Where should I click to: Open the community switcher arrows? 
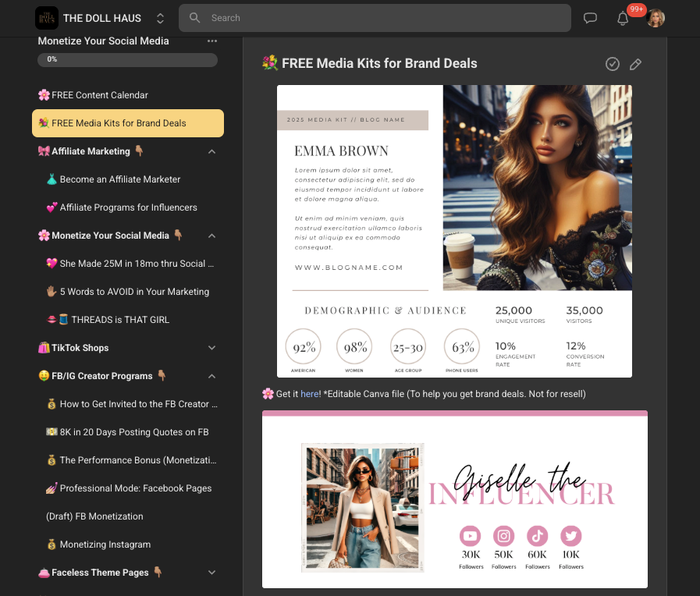coord(160,18)
